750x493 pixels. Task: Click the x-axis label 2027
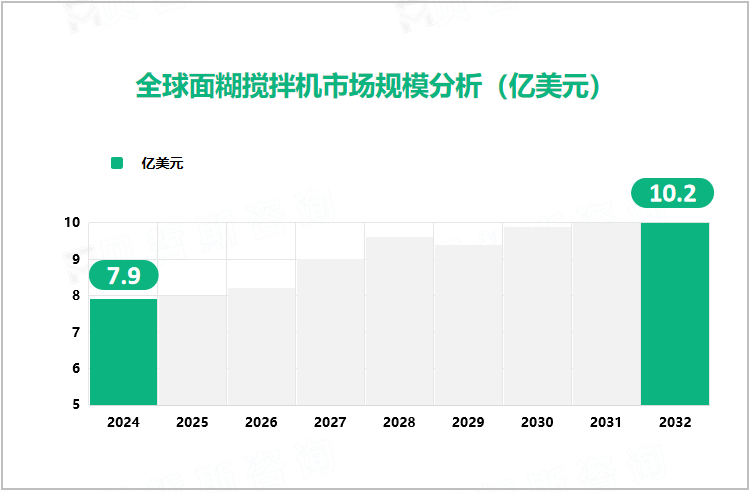[330, 422]
